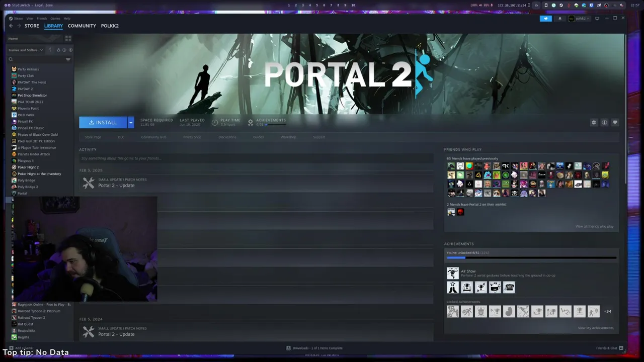Switch to workspace 5 in top bar
Viewport: 644px width, 362px height.
317,5
